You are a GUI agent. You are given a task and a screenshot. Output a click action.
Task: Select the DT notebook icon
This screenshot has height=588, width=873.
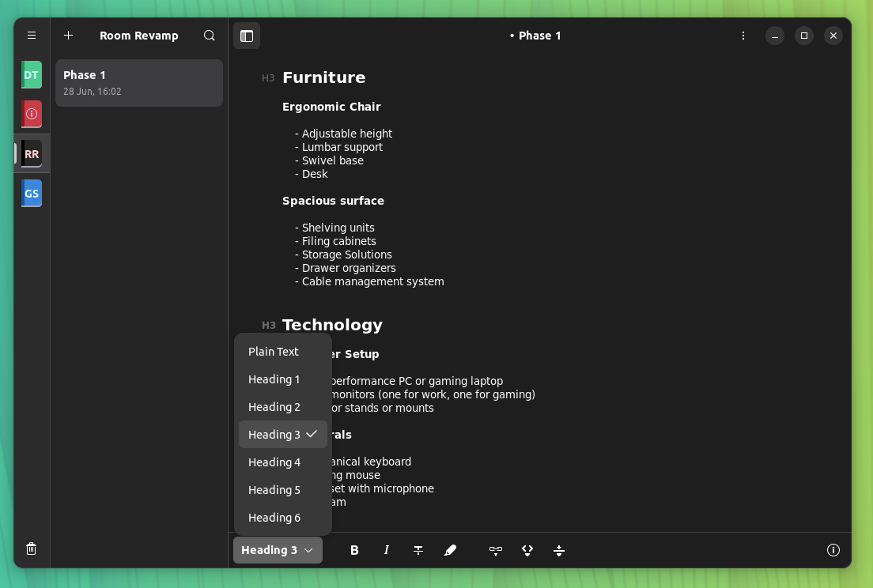[x=32, y=75]
